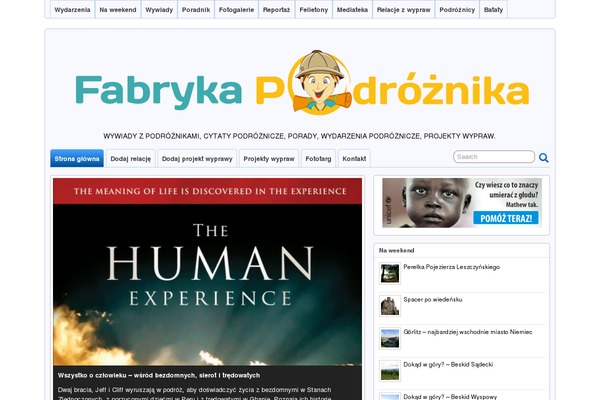
Task: Open Dokąd w góry? Beskid Wyspowy
Action: [450, 397]
